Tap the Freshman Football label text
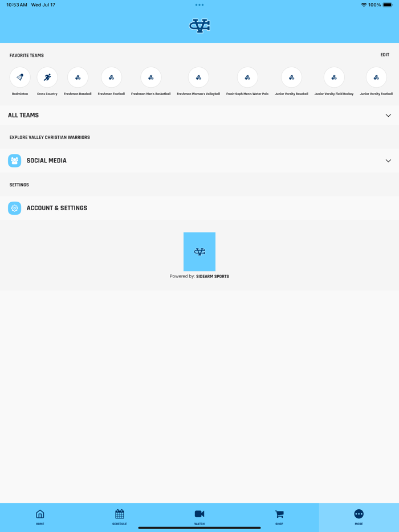The image size is (399, 532). click(x=111, y=93)
